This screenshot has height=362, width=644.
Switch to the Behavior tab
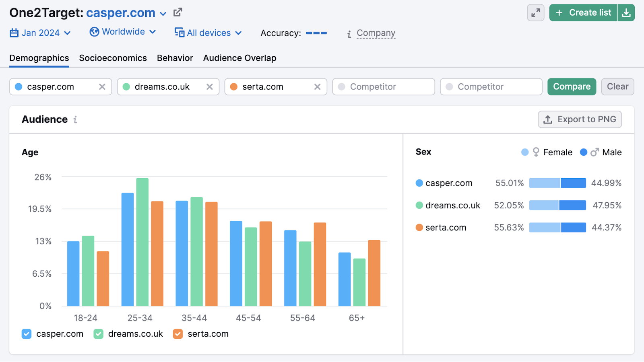click(175, 58)
